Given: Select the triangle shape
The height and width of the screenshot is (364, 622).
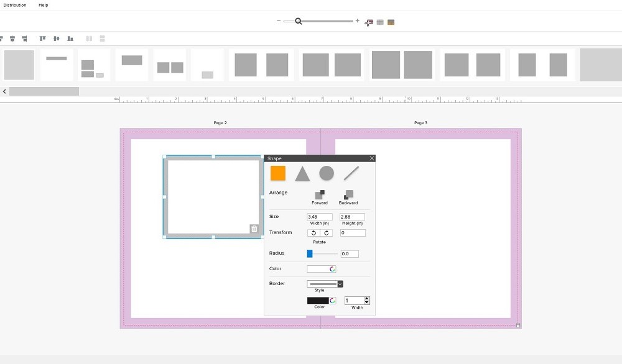Looking at the screenshot, I should tap(302, 174).
